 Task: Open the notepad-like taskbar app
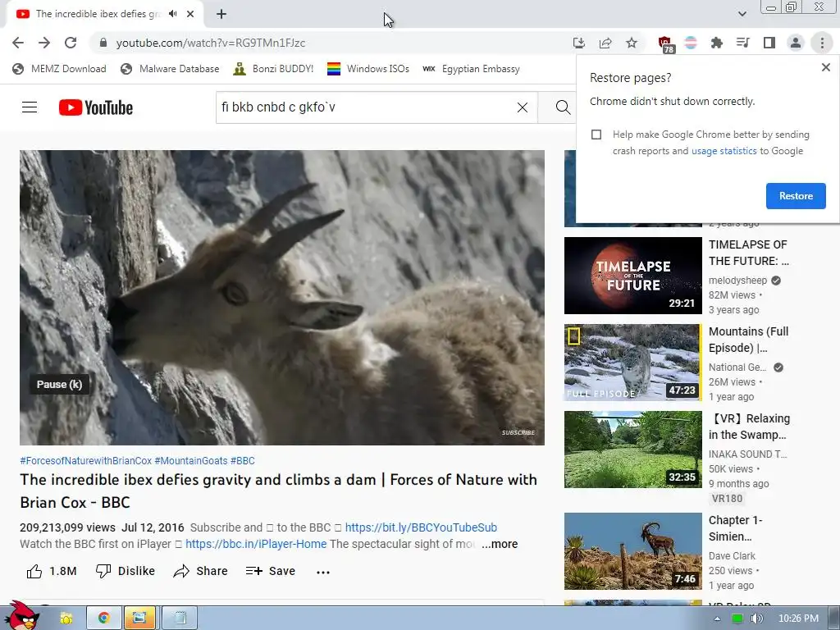click(180, 619)
